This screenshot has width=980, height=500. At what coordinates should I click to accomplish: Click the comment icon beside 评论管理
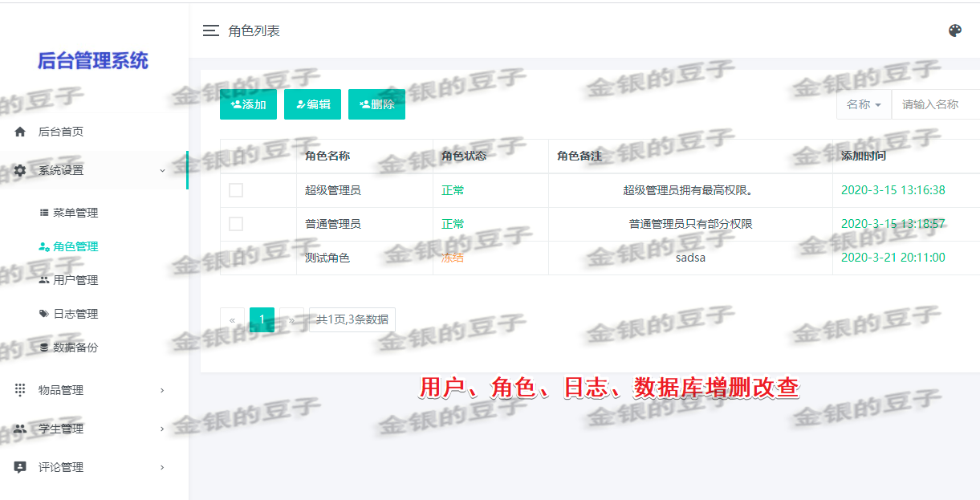click(20, 467)
